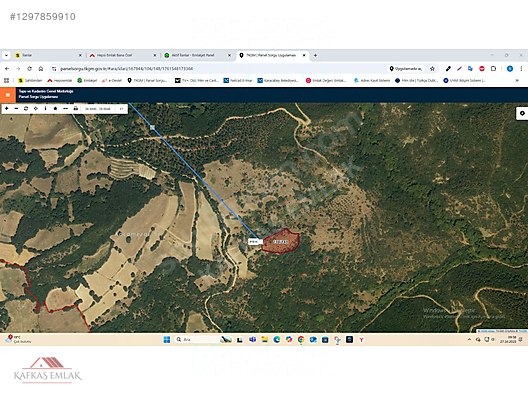528x396 pixels.
Task: Open the Windows Start menu
Action: 167,340
